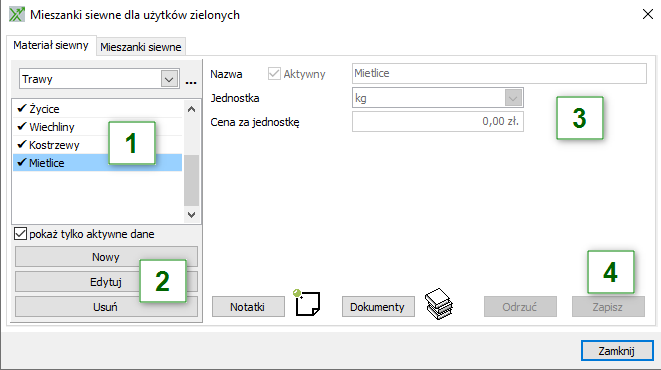Switch to the Mieszanki siewne tab
This screenshot has width=661, height=370.
point(141,47)
